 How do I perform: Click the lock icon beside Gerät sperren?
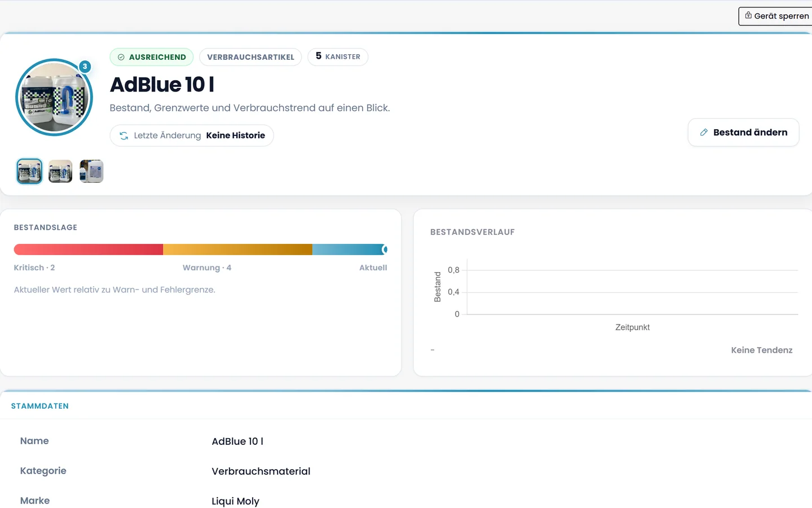(x=748, y=15)
